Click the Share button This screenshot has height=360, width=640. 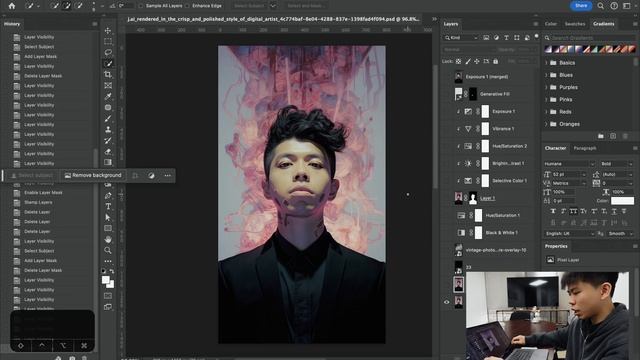click(581, 6)
